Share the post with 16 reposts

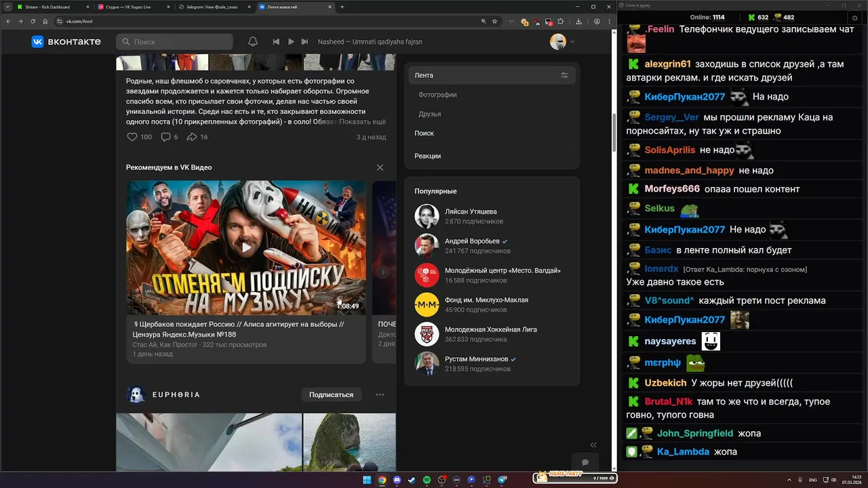[x=197, y=137]
